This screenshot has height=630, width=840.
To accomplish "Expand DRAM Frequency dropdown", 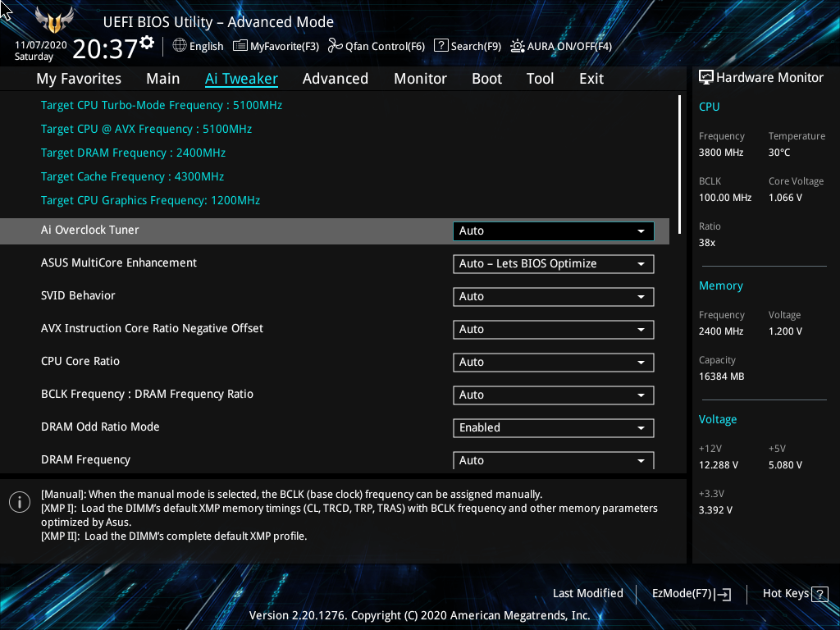I will [x=554, y=460].
